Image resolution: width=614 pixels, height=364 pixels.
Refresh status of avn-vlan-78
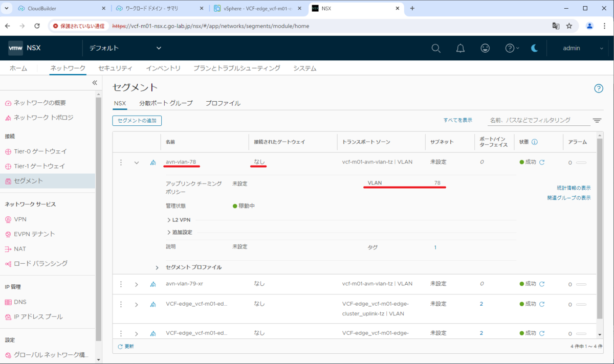542,163
